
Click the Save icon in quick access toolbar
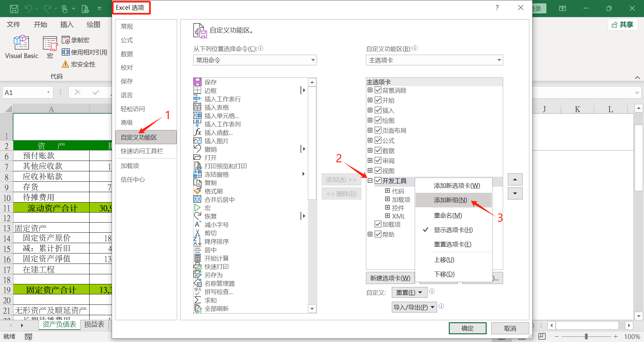14,9
